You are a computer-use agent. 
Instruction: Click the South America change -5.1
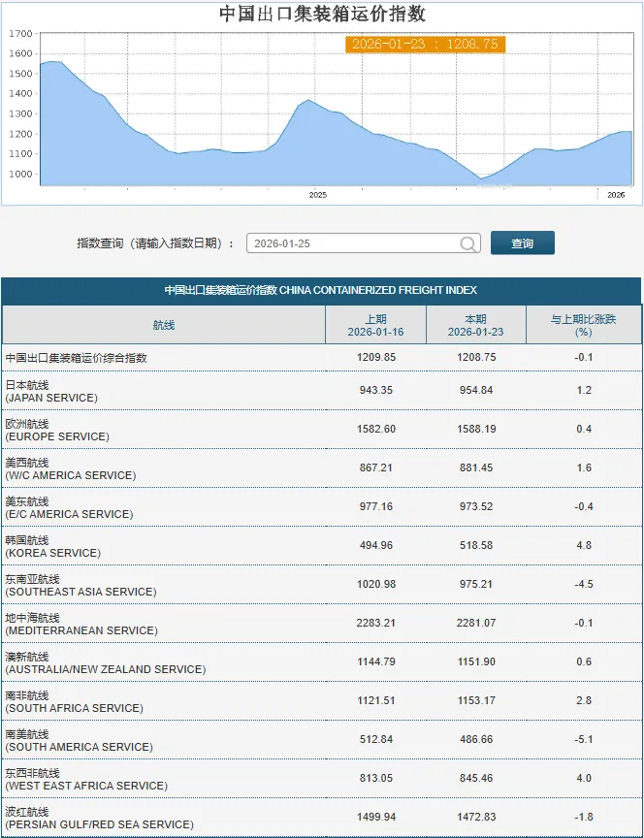[x=584, y=740]
